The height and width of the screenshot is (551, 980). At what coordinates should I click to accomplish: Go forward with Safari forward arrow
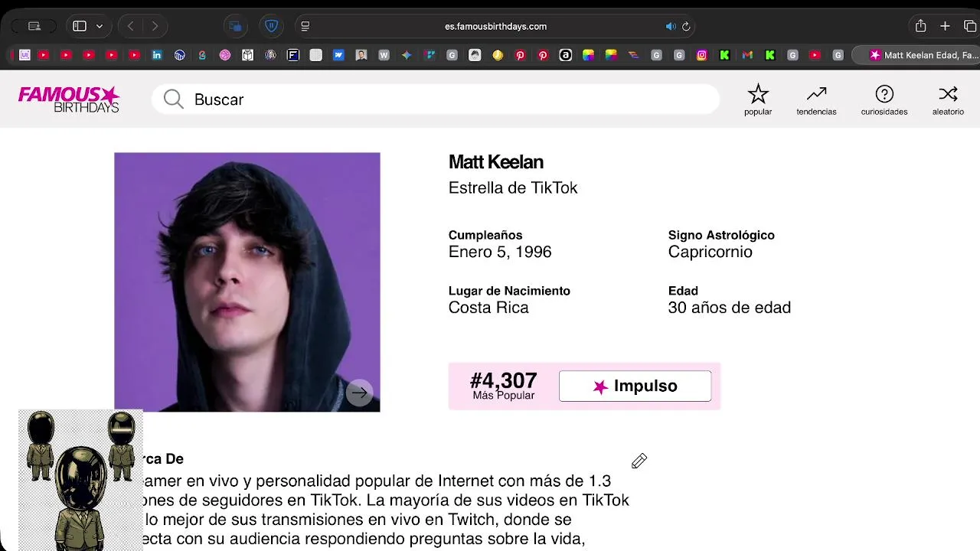(x=155, y=26)
